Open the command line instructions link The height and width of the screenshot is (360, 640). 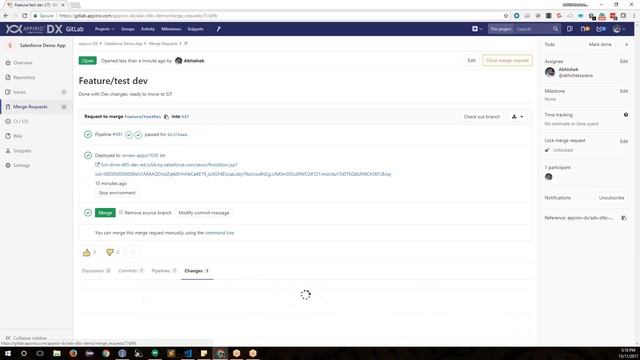[x=220, y=233]
